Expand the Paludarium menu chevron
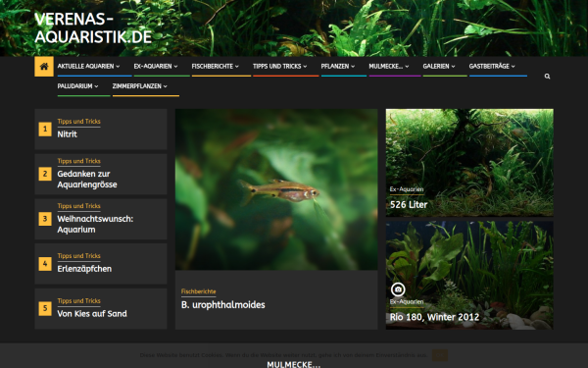This screenshot has width=588, height=368. pos(96,86)
